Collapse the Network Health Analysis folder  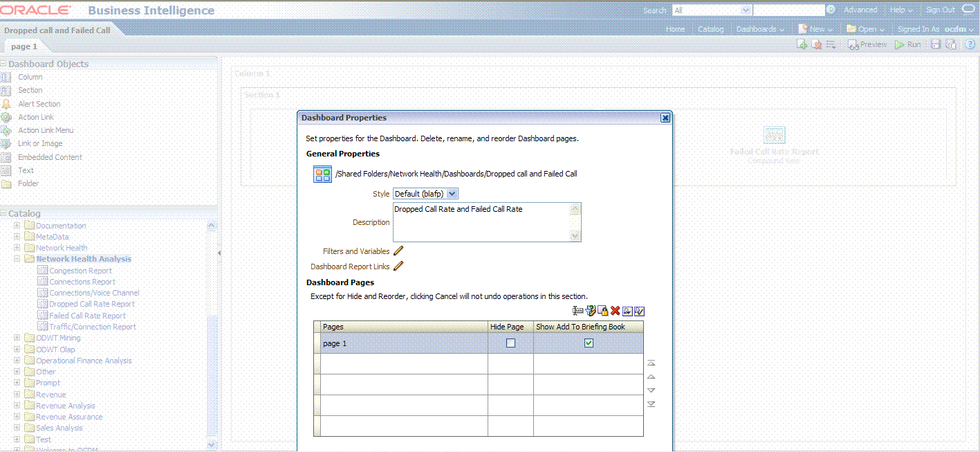[x=17, y=259]
